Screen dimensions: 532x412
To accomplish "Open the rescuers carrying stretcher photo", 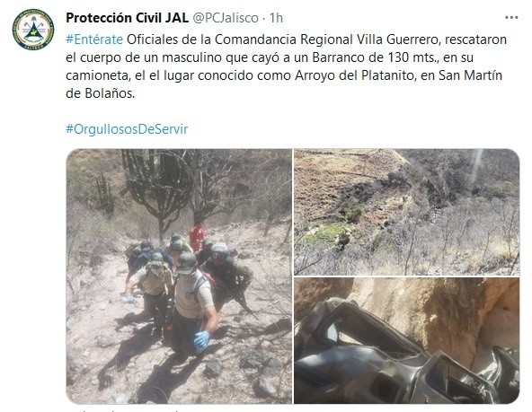I will point(179,276).
